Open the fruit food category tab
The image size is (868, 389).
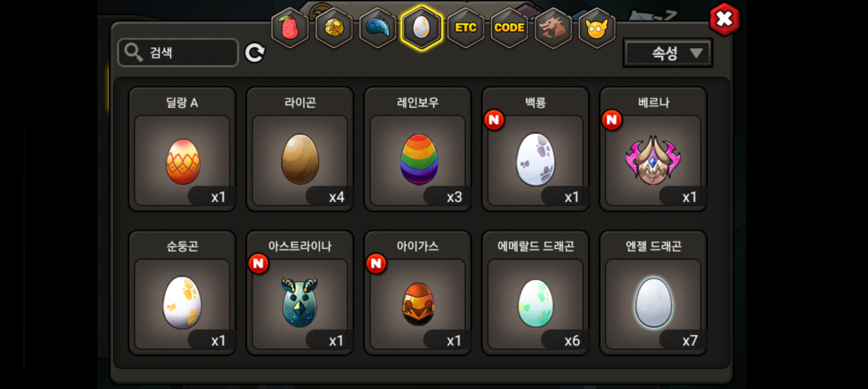[290, 28]
